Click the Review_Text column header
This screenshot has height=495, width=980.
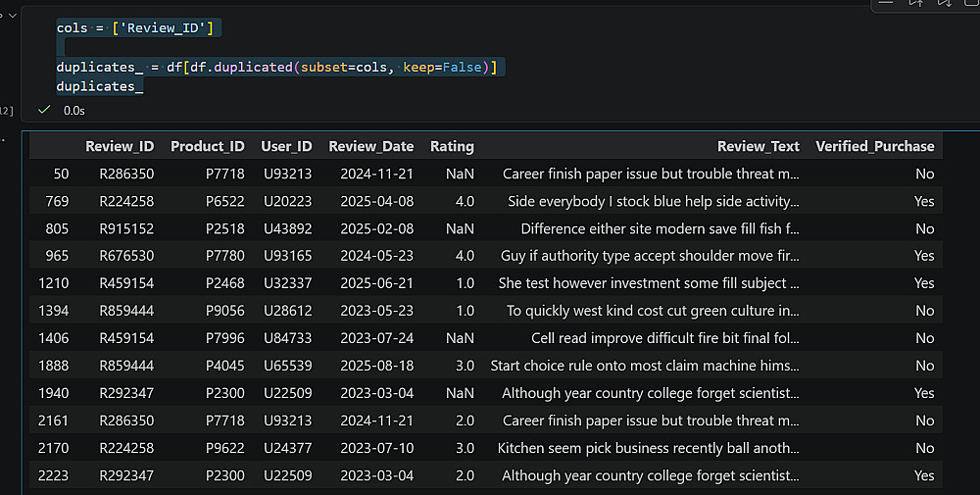click(x=758, y=146)
